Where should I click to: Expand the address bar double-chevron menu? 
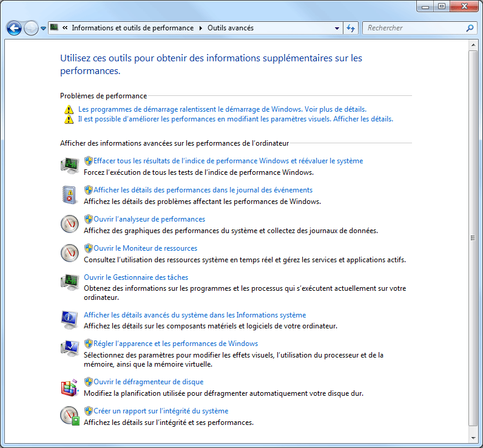pos(65,28)
